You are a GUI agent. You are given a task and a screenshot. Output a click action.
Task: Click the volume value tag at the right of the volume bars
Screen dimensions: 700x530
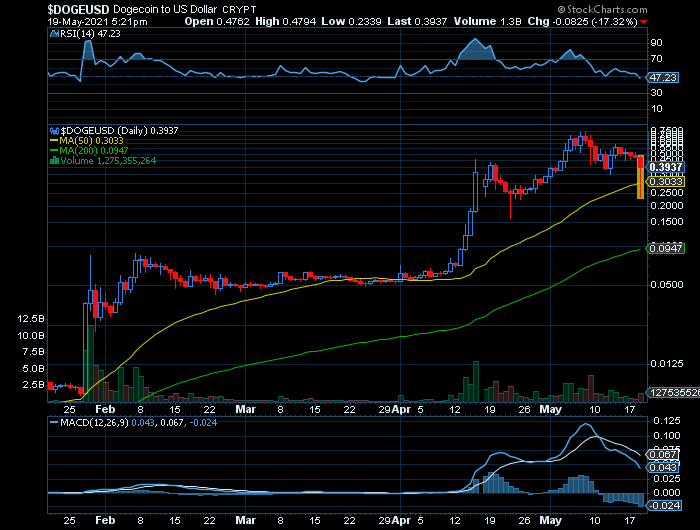pos(674,392)
